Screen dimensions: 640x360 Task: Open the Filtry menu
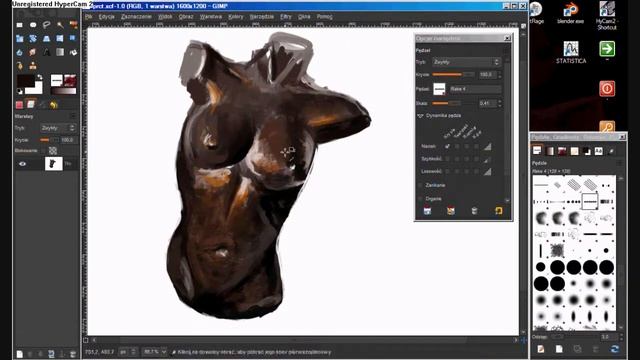286,17
